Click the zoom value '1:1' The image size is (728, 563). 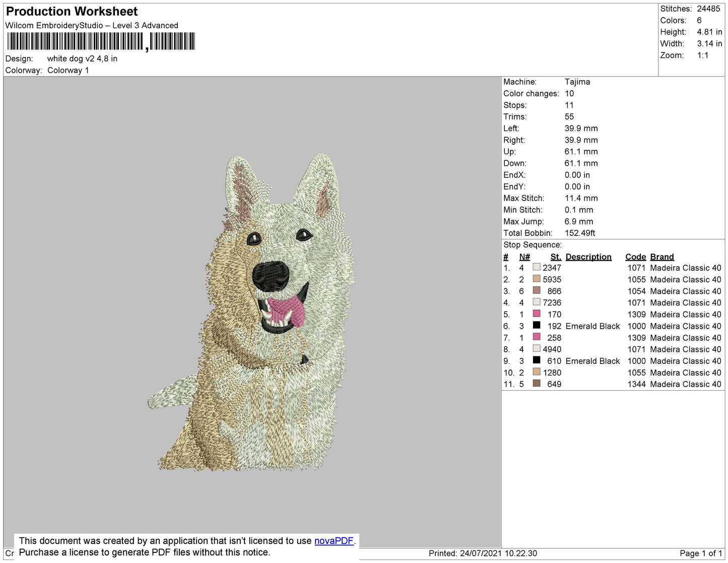point(703,55)
